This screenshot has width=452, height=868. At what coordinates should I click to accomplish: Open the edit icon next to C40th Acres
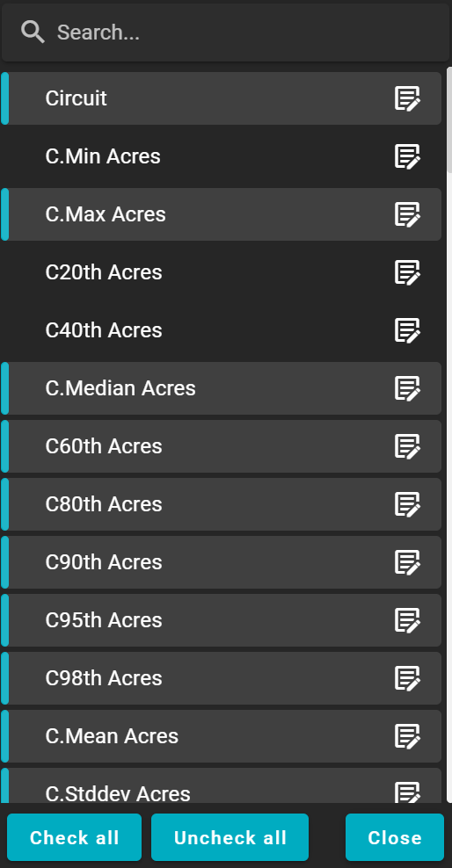pyautogui.click(x=407, y=330)
